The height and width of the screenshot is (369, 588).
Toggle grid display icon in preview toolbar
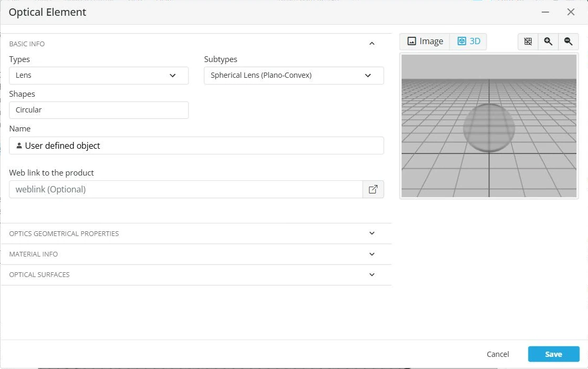(x=528, y=42)
